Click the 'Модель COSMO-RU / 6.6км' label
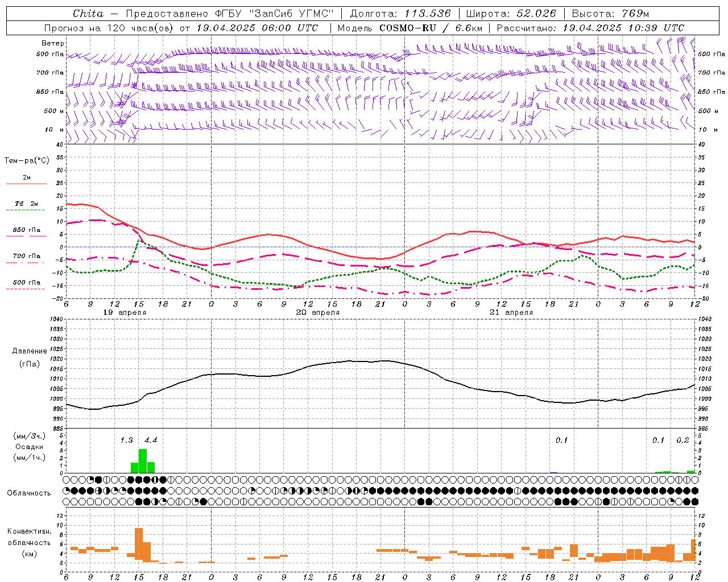 click(x=410, y=28)
